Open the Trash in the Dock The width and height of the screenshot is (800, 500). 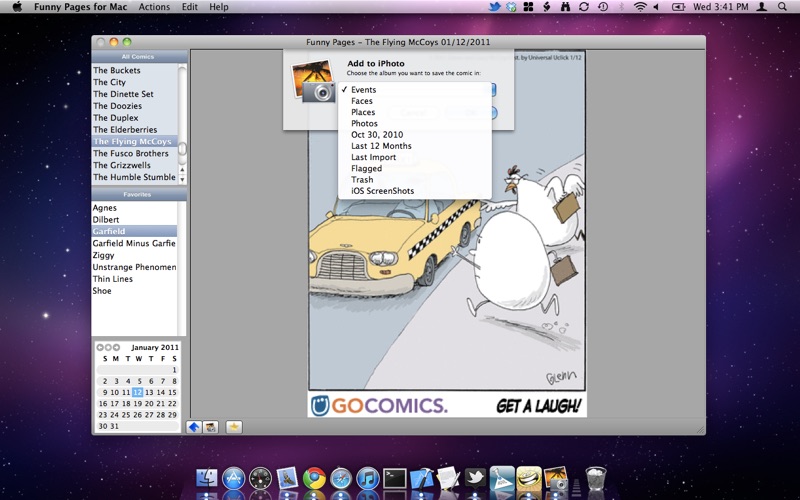point(595,478)
